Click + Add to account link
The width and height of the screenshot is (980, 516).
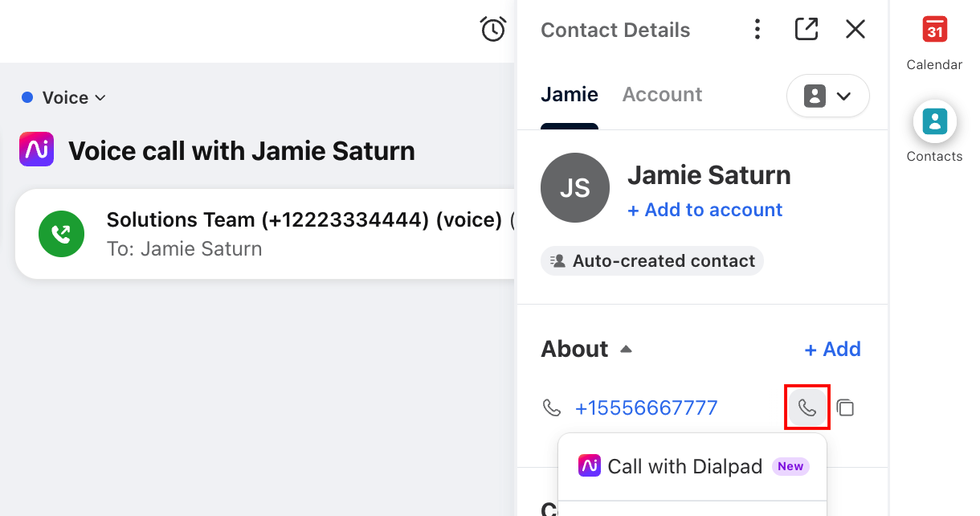click(x=704, y=210)
